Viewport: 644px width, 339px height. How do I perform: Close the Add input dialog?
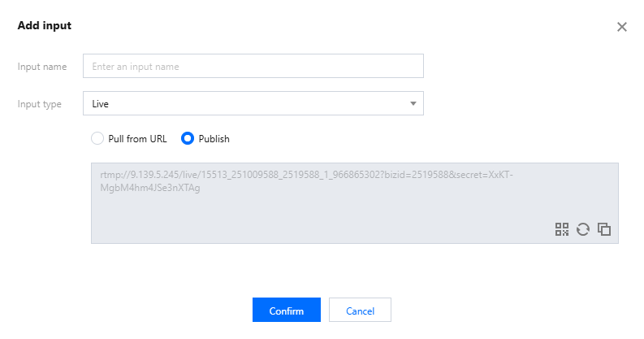[x=622, y=27]
